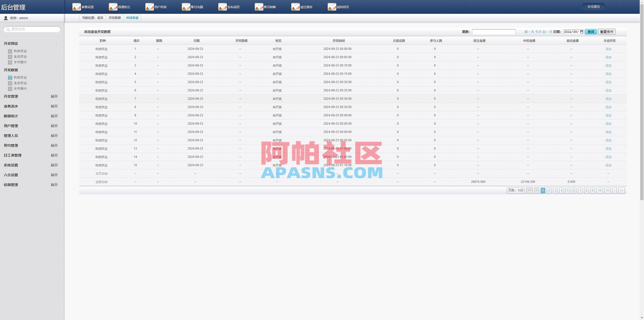Click inside the 期数 input field
Image resolution: width=644 pixels, height=320 pixels.
pyautogui.click(x=494, y=32)
